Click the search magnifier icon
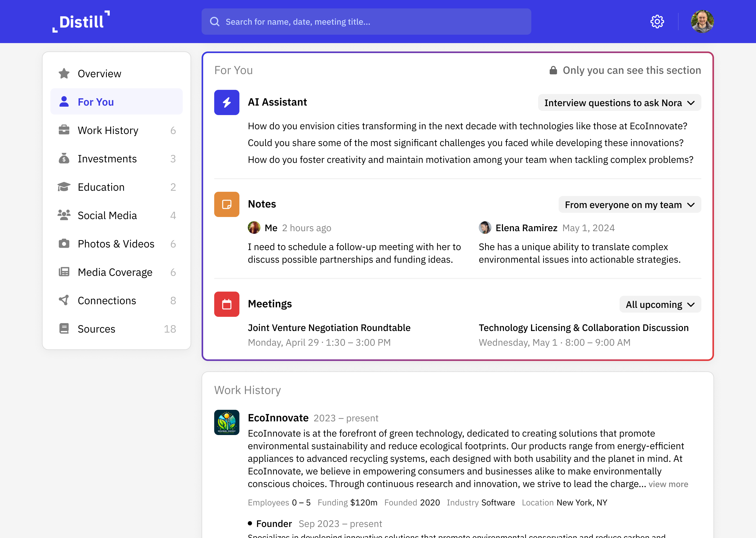 (x=215, y=22)
